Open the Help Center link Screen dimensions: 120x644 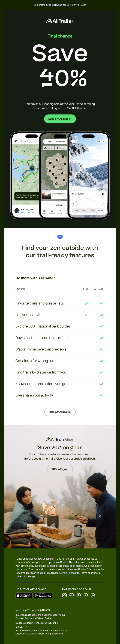tap(43, 610)
